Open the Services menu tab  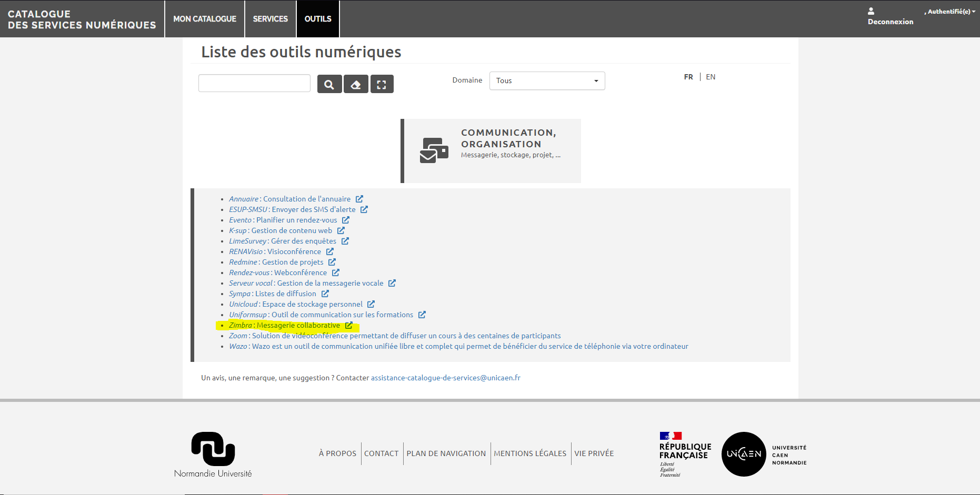click(x=271, y=19)
